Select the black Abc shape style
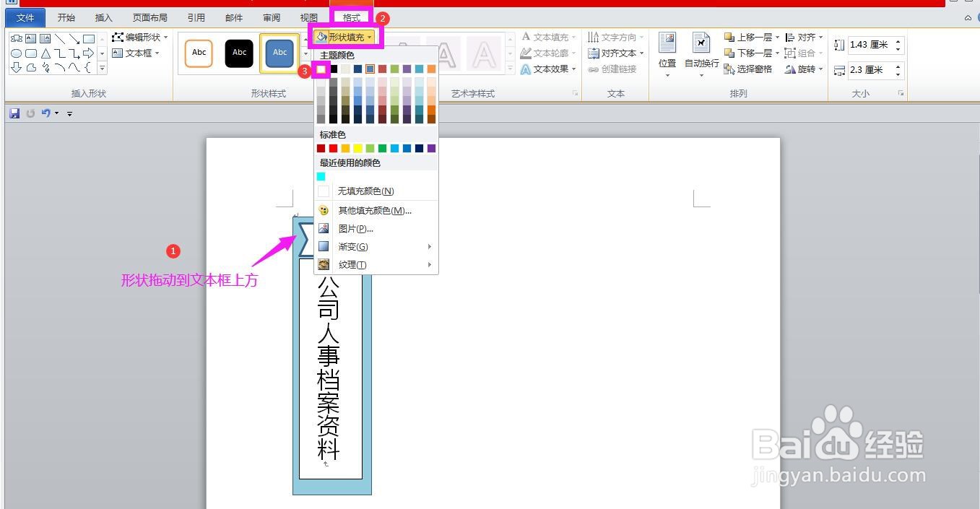This screenshot has height=509, width=980. 239,52
